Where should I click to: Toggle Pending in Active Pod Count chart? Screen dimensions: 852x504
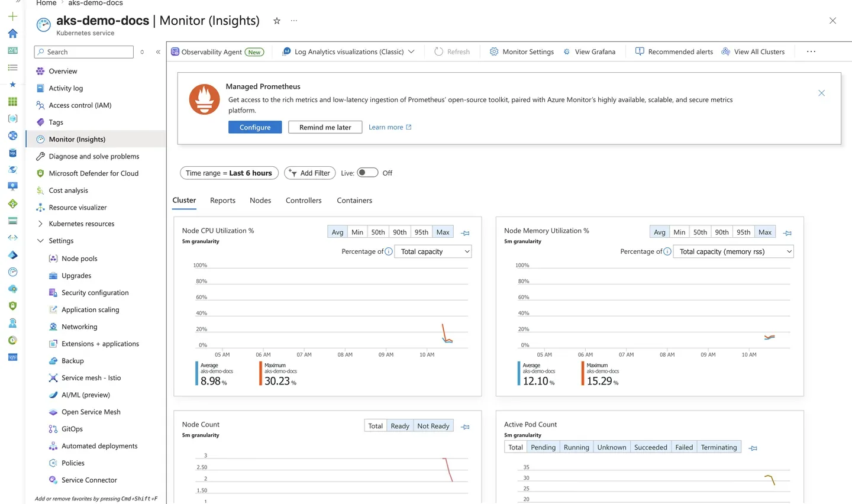coord(543,447)
